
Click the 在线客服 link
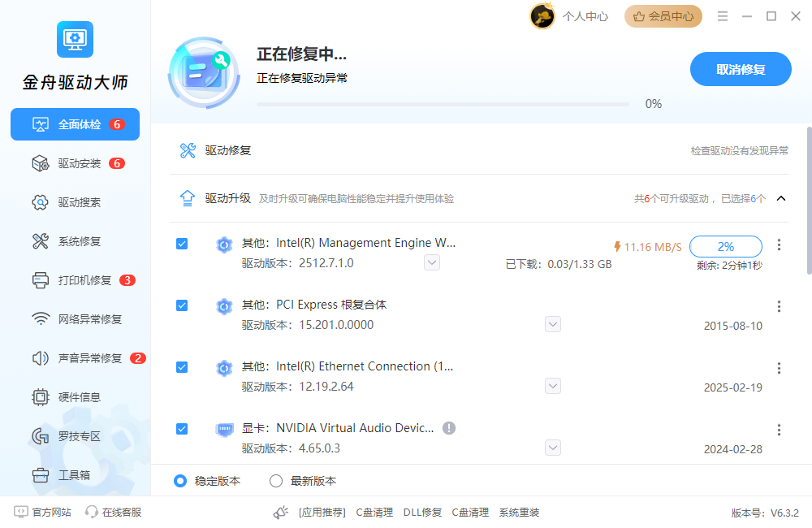[122, 513]
